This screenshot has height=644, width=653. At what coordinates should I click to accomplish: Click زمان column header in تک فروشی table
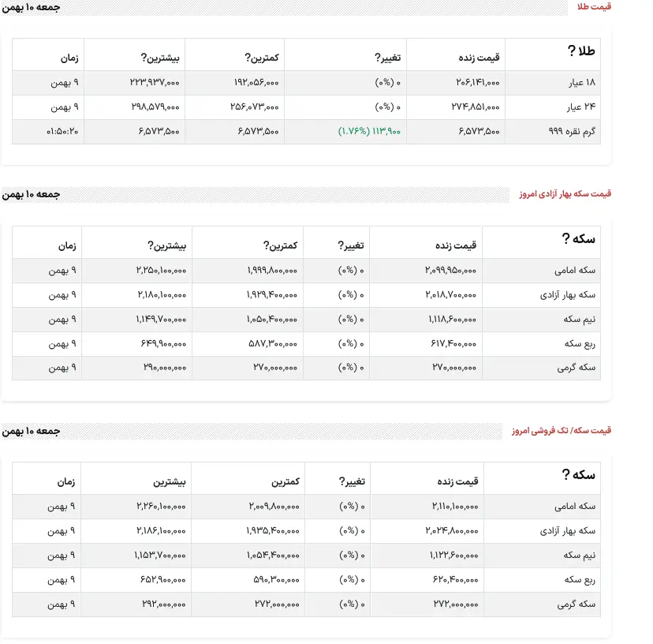point(66,481)
